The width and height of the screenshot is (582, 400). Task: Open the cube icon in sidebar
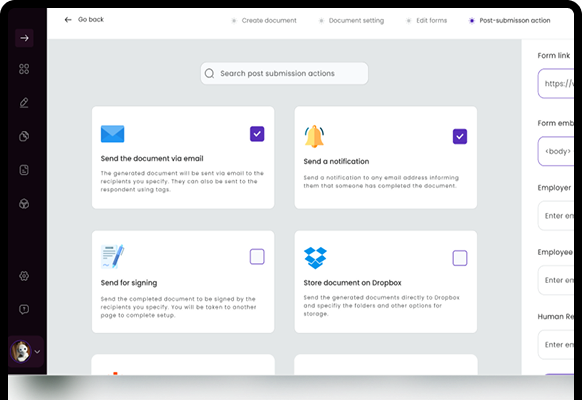click(x=24, y=204)
